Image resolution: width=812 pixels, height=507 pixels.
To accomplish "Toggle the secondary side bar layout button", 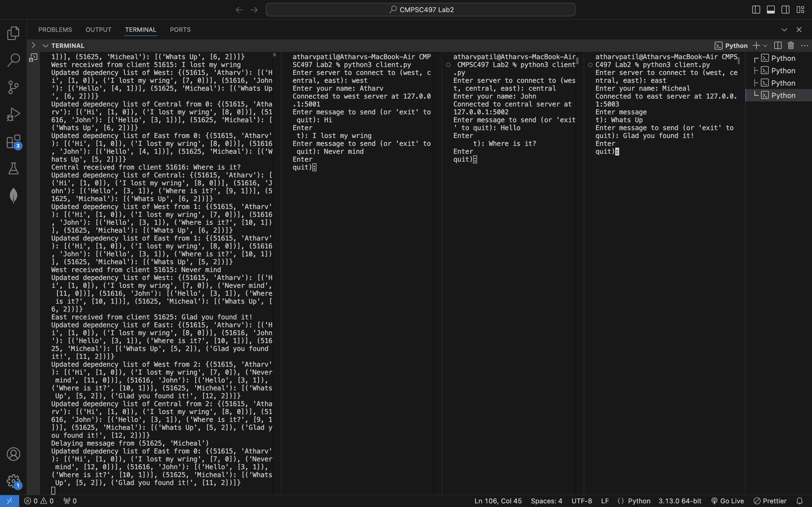I will pos(785,10).
